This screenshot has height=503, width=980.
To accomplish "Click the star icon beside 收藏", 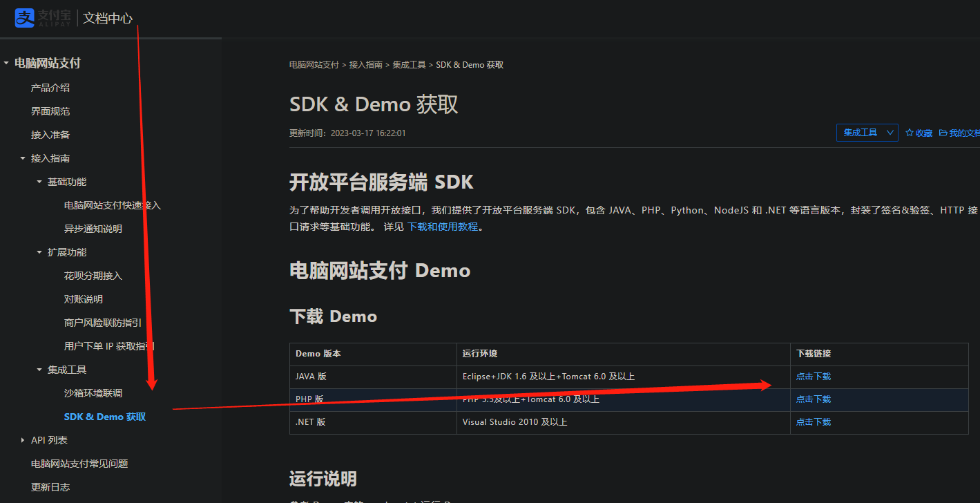I will pyautogui.click(x=909, y=133).
